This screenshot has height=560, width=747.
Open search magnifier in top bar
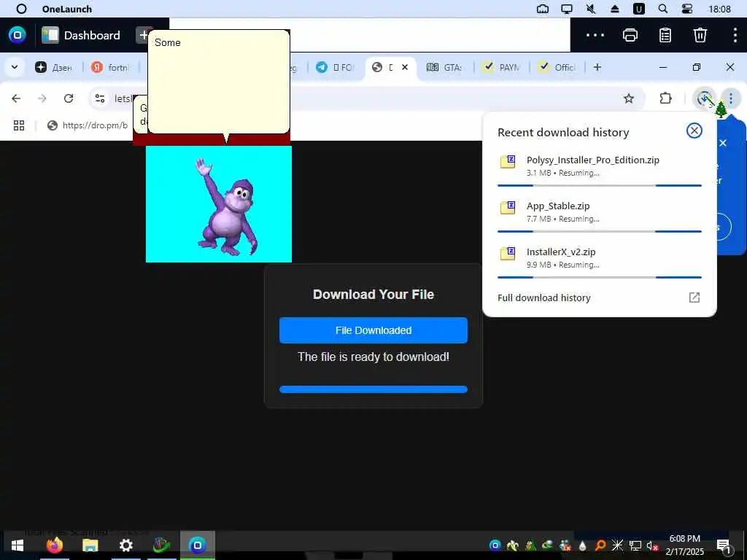pos(662,9)
